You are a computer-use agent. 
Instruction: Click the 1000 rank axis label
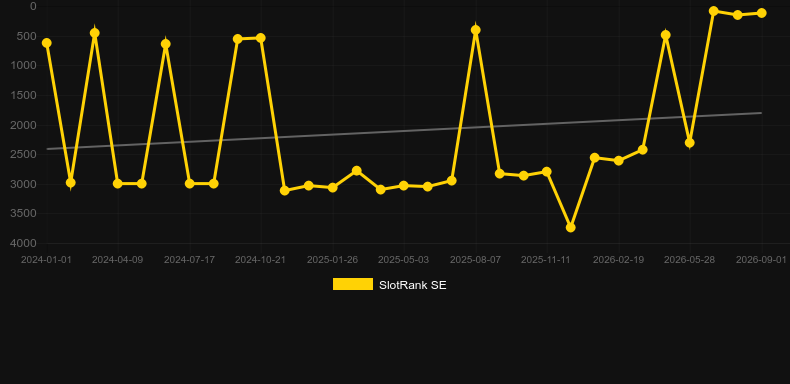pos(24,66)
